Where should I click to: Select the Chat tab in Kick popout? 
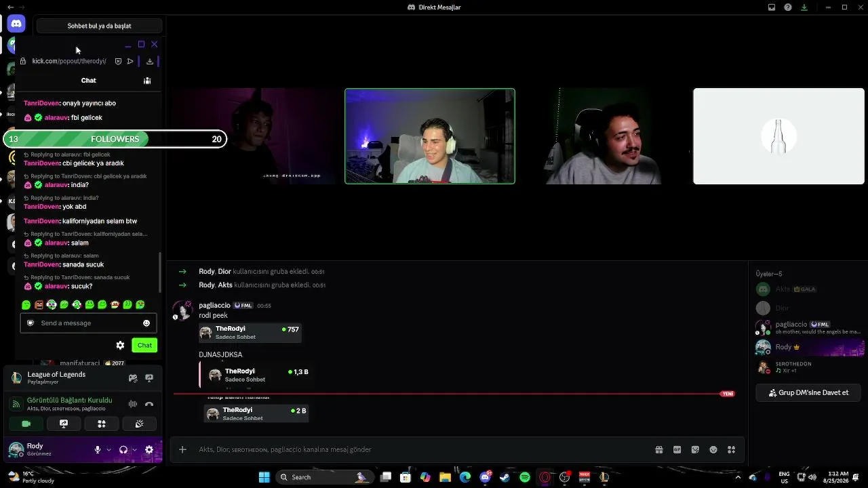(89, 81)
